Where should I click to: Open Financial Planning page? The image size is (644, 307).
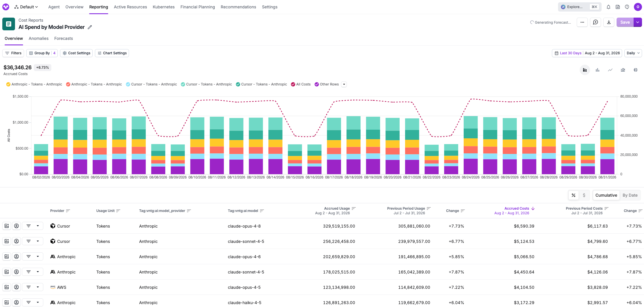pos(198,7)
